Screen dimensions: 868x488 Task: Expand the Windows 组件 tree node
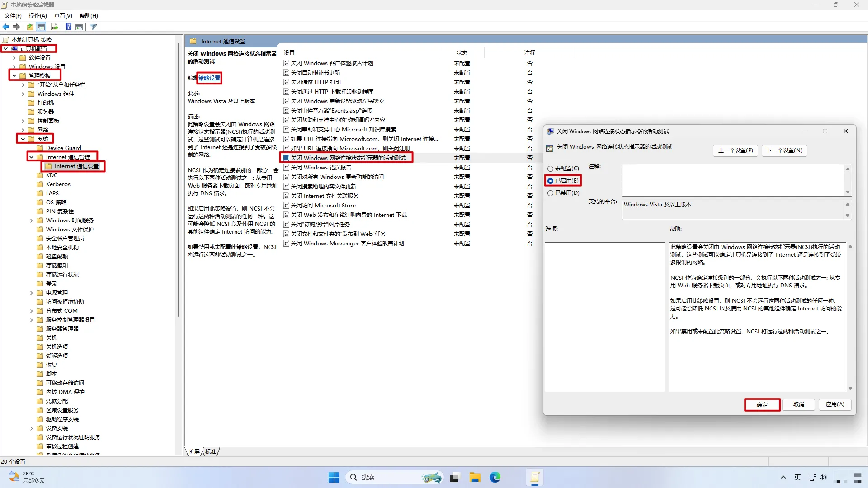(x=23, y=94)
